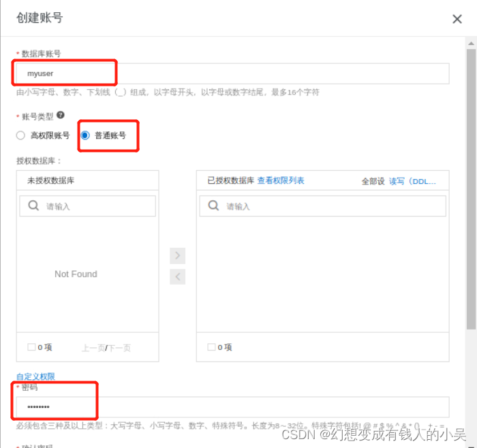Click the search box under 已授权数据库
The width and height of the screenshot is (477, 448).
[x=323, y=206]
